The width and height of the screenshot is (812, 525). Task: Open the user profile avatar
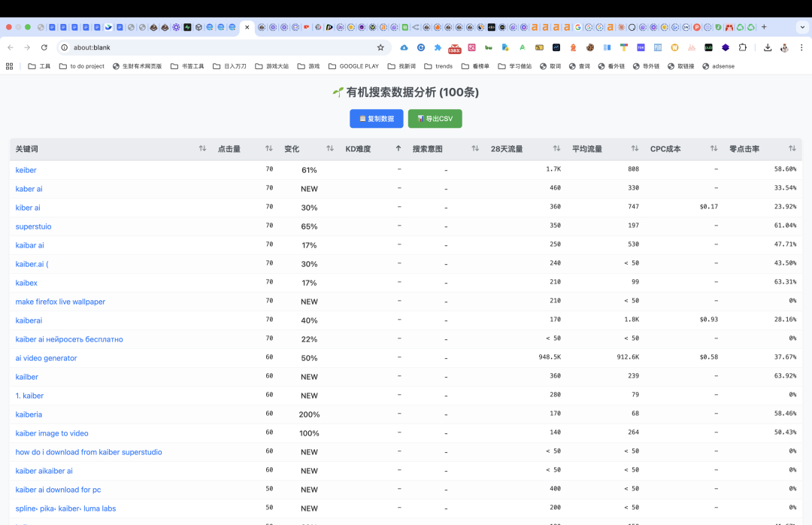784,47
